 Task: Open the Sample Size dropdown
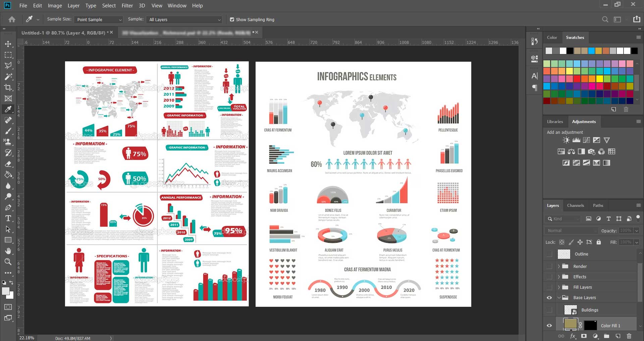coord(99,19)
